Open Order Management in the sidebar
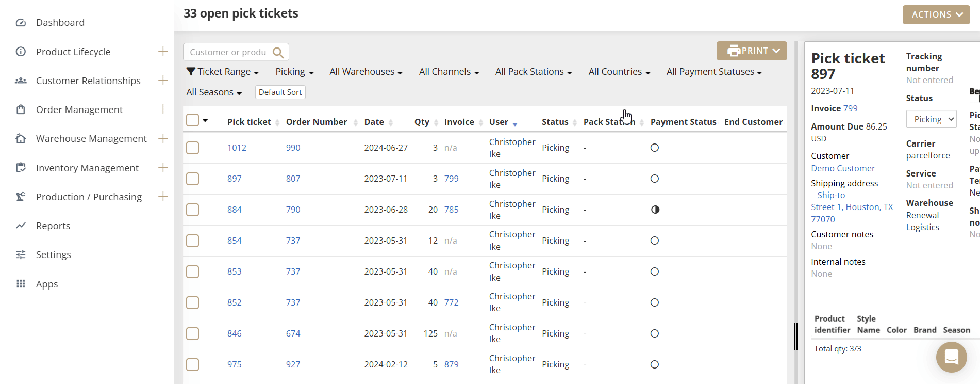Image resolution: width=980 pixels, height=384 pixels. (79, 110)
